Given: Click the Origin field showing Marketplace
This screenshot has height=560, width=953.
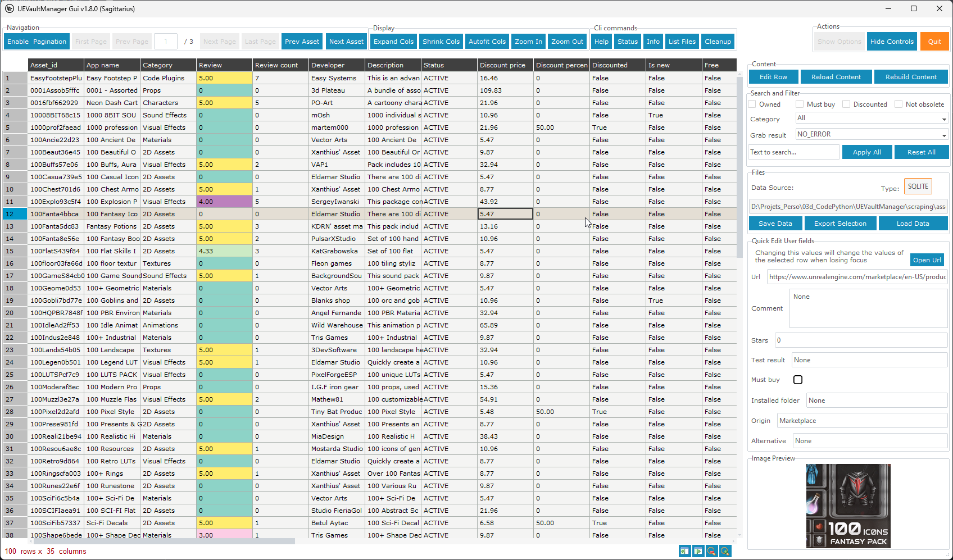Looking at the screenshot, I should click(862, 421).
